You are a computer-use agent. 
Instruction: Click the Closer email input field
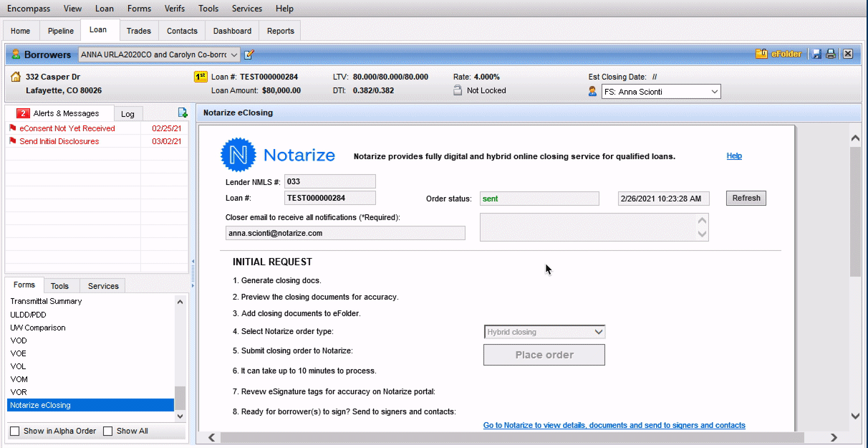(345, 233)
